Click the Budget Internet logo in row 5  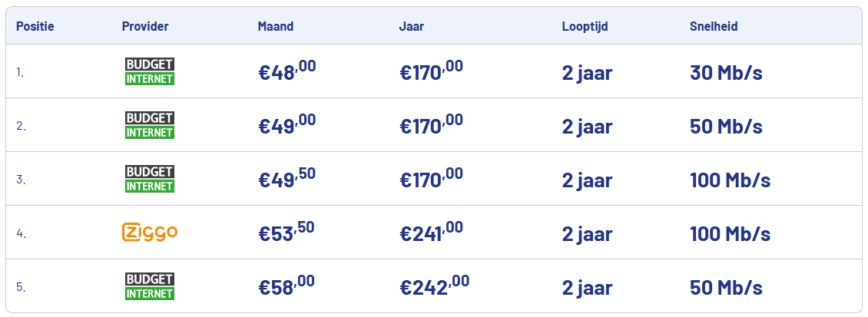tap(150, 286)
